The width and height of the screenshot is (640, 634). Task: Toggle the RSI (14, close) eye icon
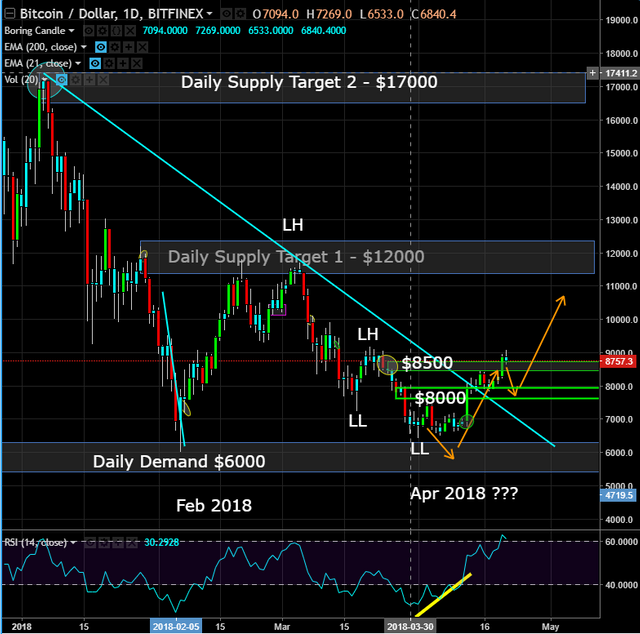(90, 543)
